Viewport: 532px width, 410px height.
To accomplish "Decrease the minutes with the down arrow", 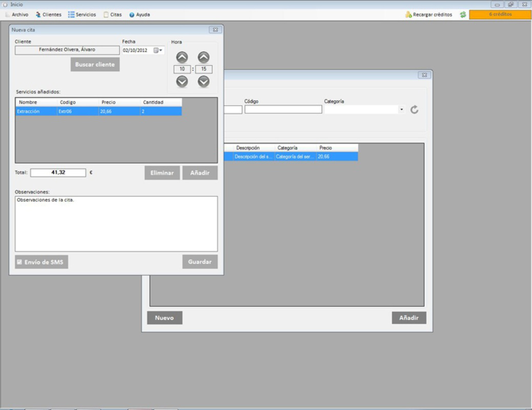I will [x=203, y=81].
